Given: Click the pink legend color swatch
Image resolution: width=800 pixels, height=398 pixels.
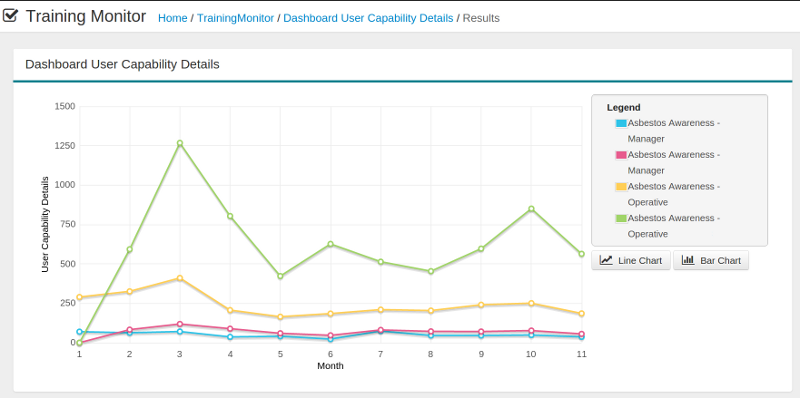Looking at the screenshot, I should tap(621, 155).
